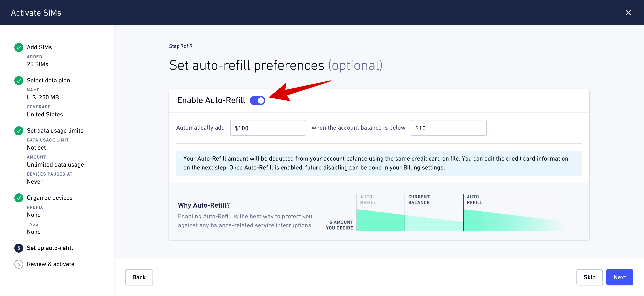Click the Organize devices checkmark icon
The image size is (644, 296).
19,198
